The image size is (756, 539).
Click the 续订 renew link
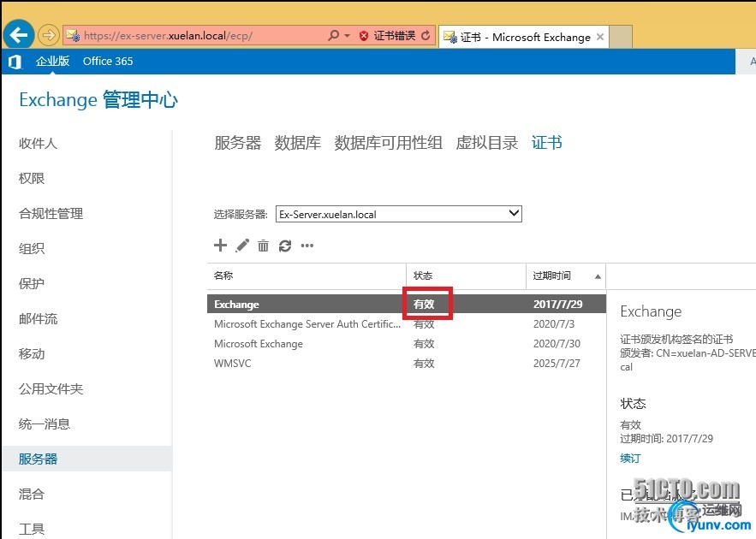pyautogui.click(x=630, y=458)
